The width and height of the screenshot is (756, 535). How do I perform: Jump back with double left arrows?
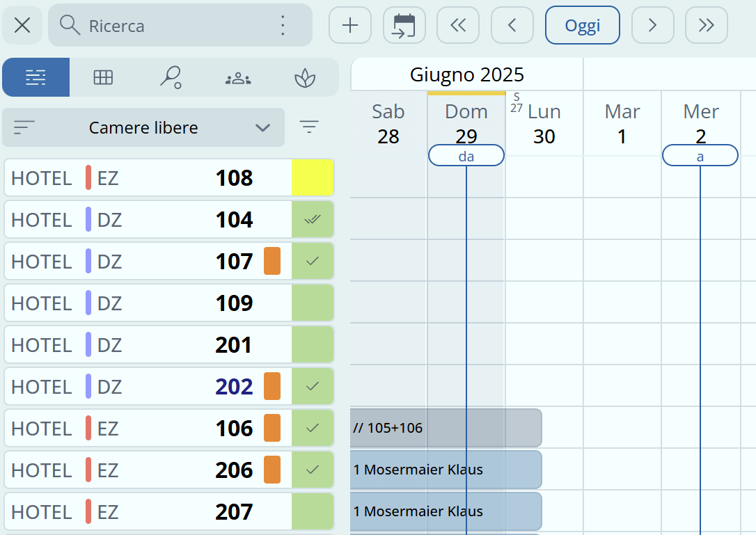point(458,26)
